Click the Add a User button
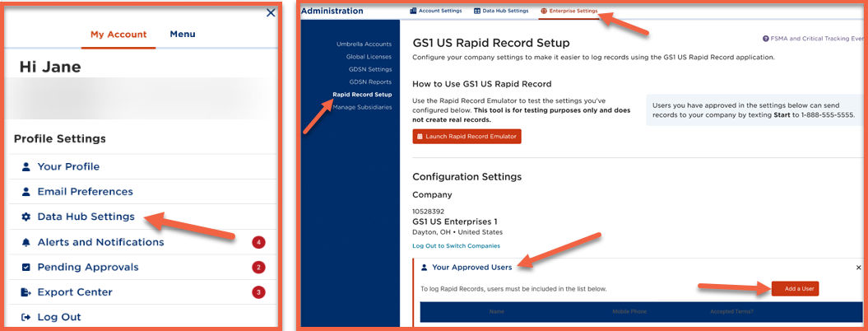 tap(795, 288)
